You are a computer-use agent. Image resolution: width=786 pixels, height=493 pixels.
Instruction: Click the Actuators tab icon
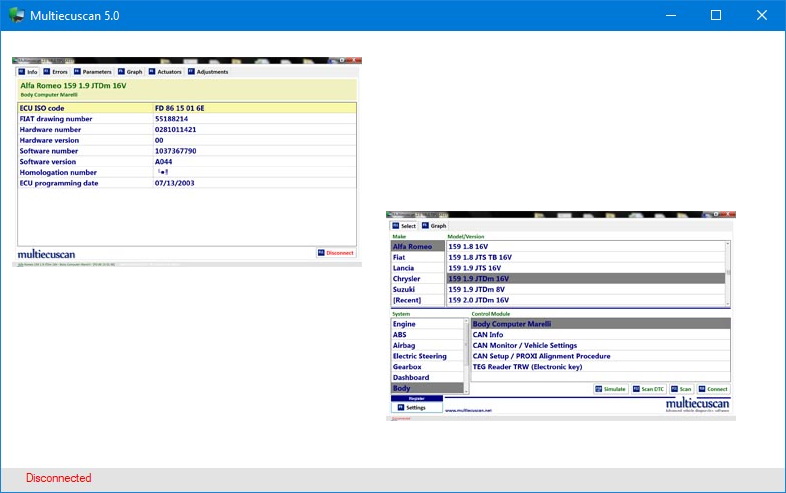click(152, 72)
